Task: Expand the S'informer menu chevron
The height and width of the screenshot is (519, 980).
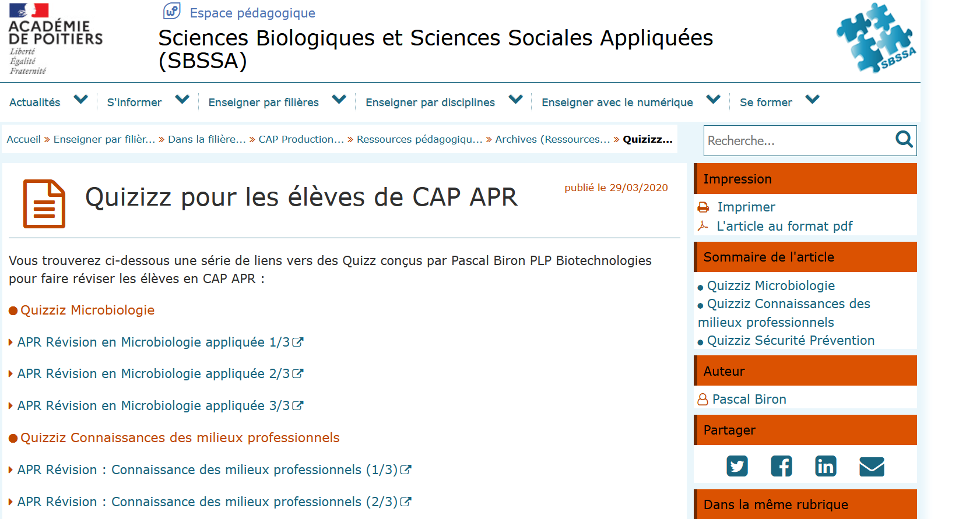Action: click(x=182, y=100)
